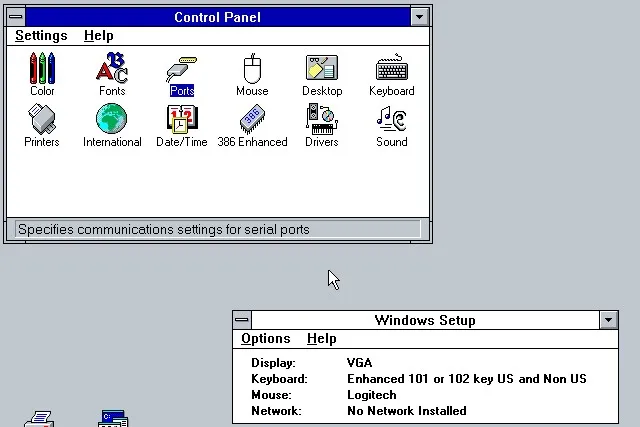Open Windows Setup system control-menu box
640x427 pixels.
tap(242, 320)
